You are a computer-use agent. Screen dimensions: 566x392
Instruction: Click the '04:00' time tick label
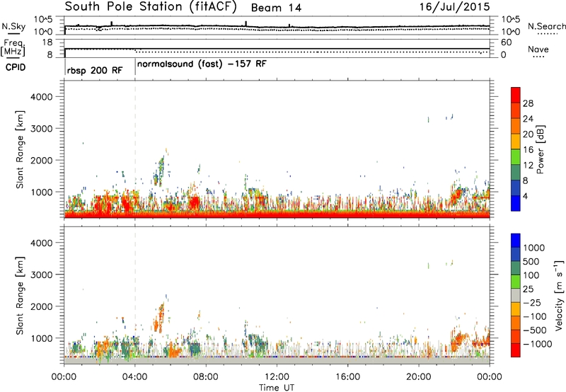(x=135, y=377)
